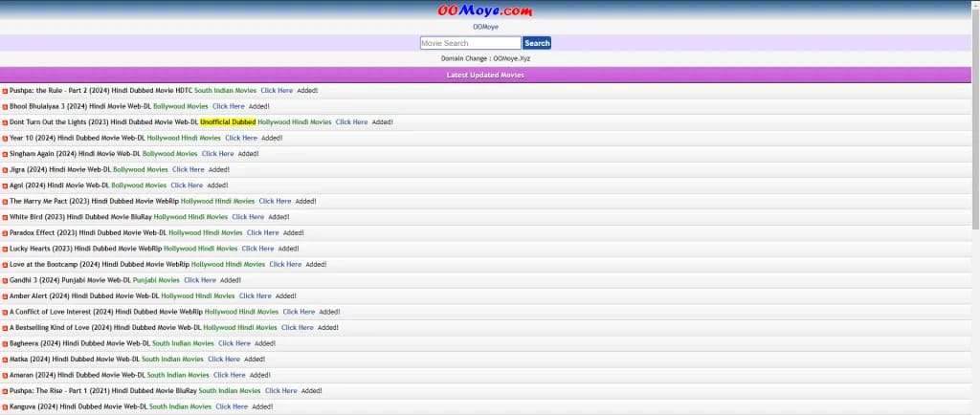Click 'Click Here' for Paradox Effect (2023)

[x=262, y=232]
